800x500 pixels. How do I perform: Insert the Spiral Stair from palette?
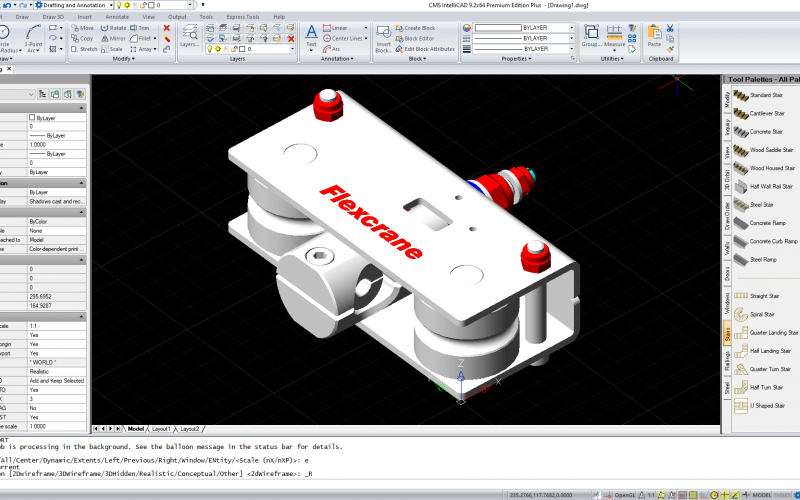click(760, 314)
